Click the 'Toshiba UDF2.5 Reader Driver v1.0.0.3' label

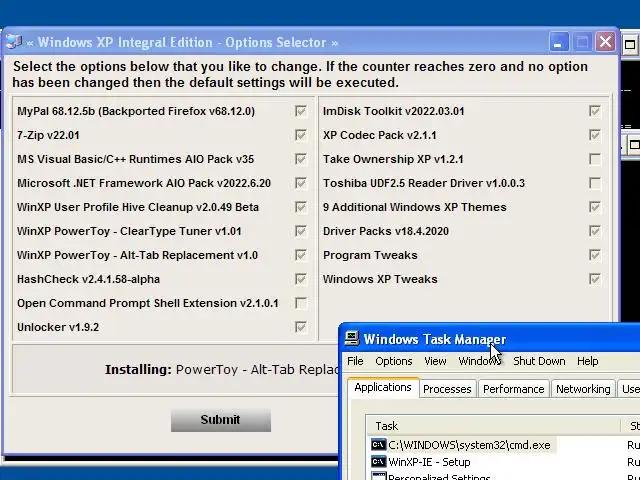click(424, 183)
